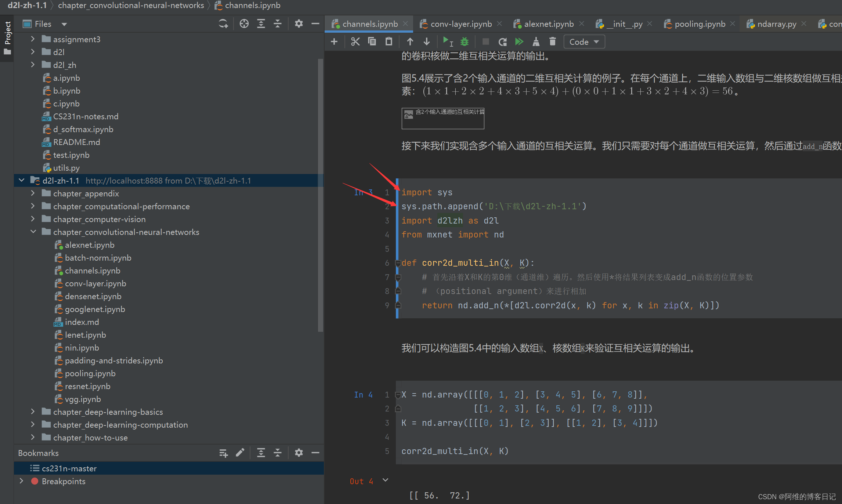The height and width of the screenshot is (504, 842).
Task: Expand the Breakpoints node
Action: tap(21, 481)
